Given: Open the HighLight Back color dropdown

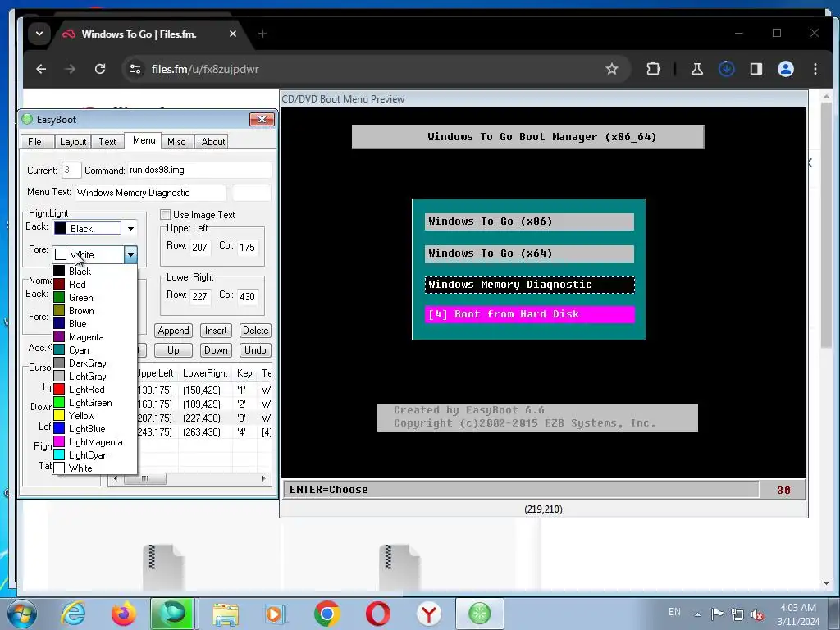Looking at the screenshot, I should pos(130,229).
